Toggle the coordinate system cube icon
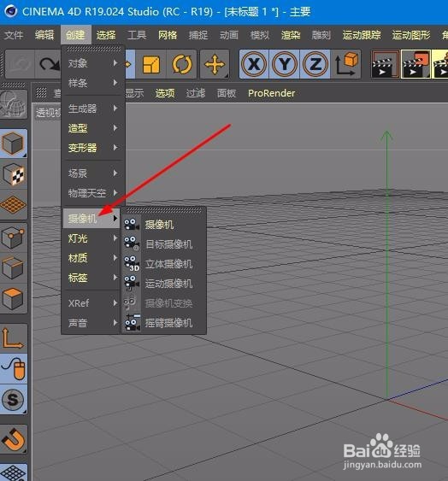448x481 pixels. (346, 64)
